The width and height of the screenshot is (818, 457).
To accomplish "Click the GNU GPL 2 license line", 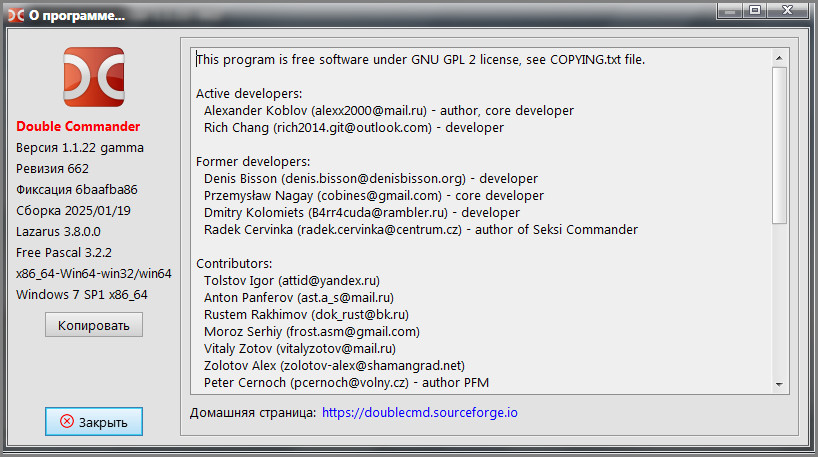I will click(x=421, y=59).
